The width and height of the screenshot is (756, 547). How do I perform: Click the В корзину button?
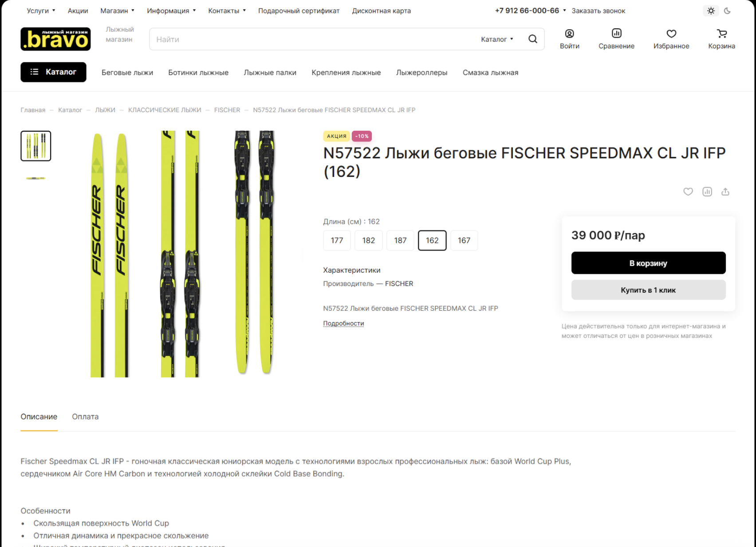point(648,263)
